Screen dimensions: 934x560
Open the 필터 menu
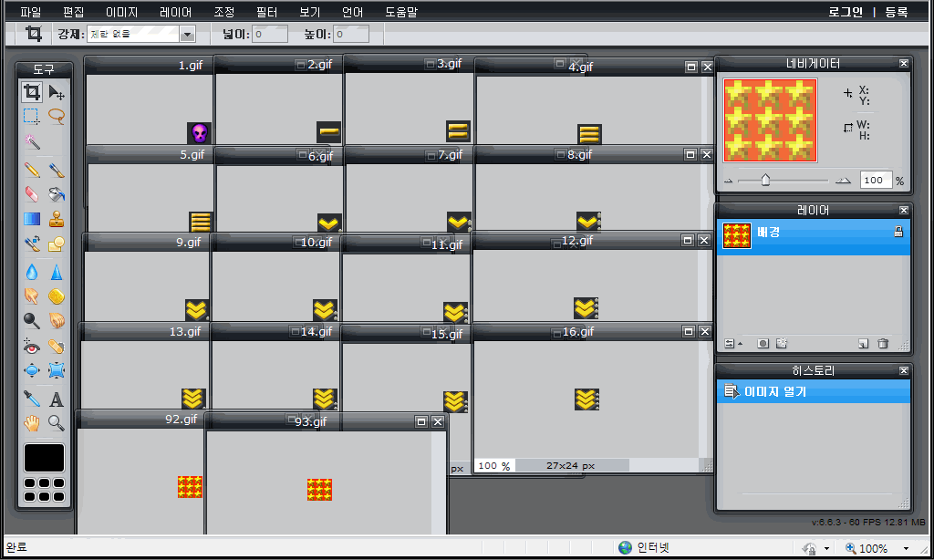pos(266,13)
